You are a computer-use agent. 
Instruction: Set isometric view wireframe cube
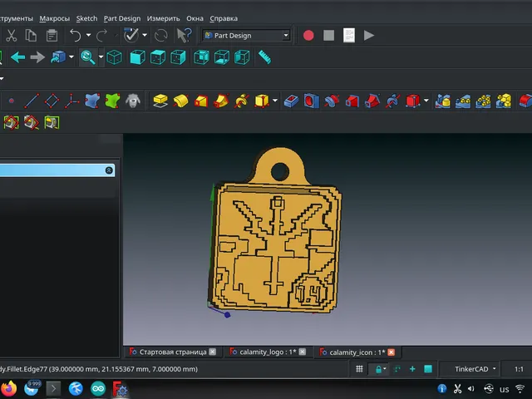pyautogui.click(x=115, y=57)
